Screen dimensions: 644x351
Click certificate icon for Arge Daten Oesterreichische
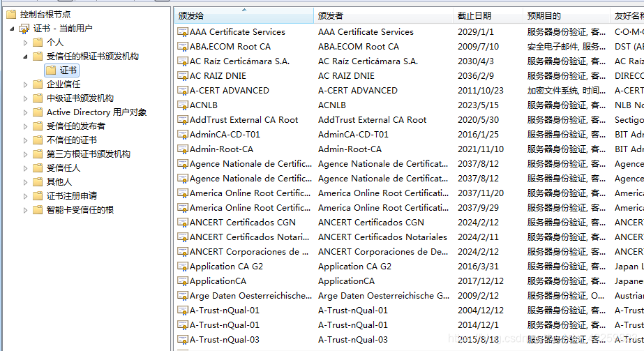[x=182, y=296]
